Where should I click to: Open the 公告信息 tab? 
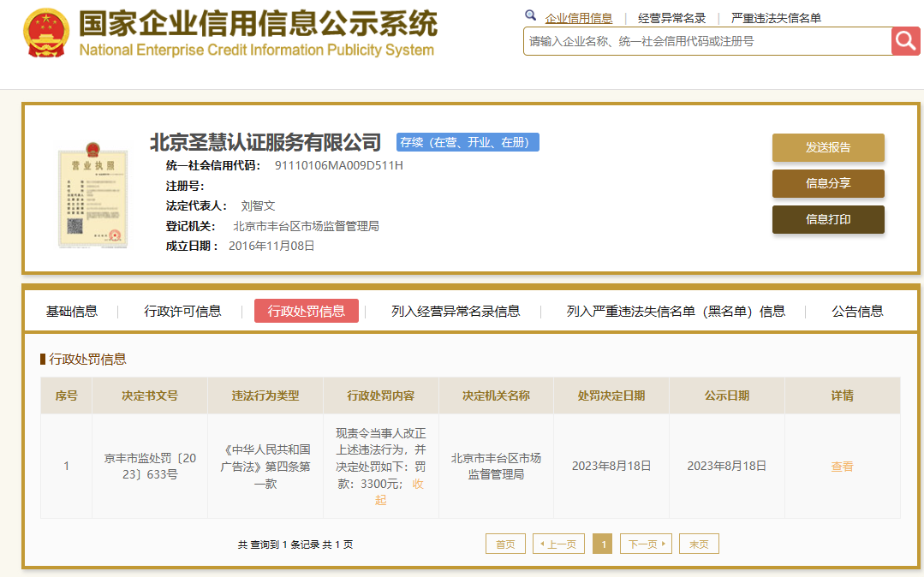[857, 311]
